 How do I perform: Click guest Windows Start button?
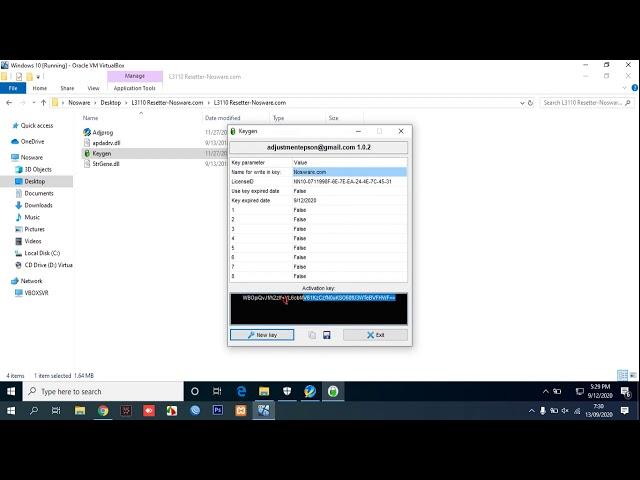point(11,391)
